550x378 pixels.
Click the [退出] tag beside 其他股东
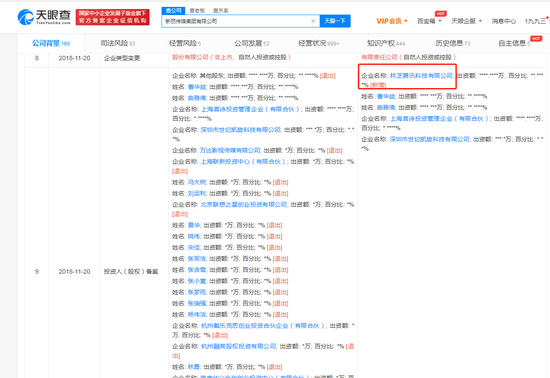(328, 76)
